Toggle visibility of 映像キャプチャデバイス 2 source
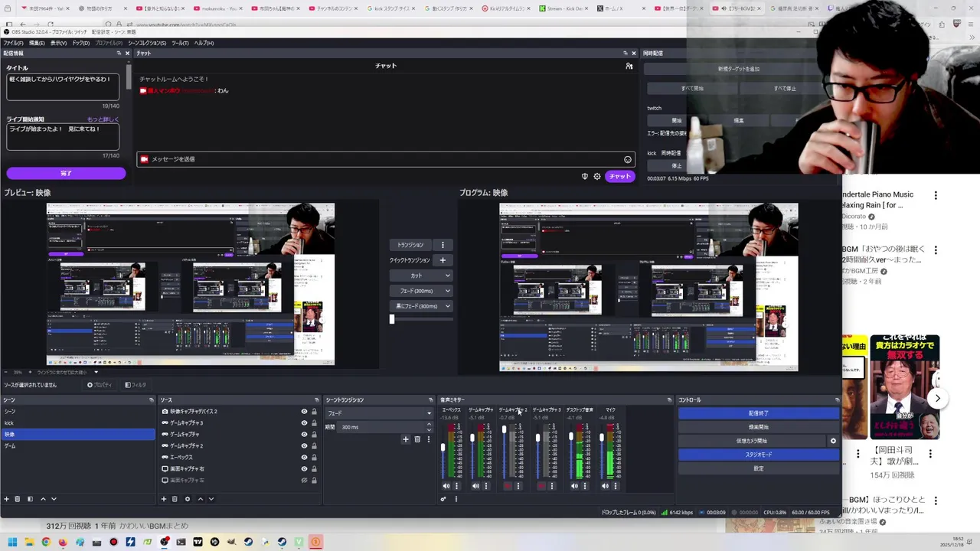Image resolution: width=980 pixels, height=551 pixels. click(304, 412)
